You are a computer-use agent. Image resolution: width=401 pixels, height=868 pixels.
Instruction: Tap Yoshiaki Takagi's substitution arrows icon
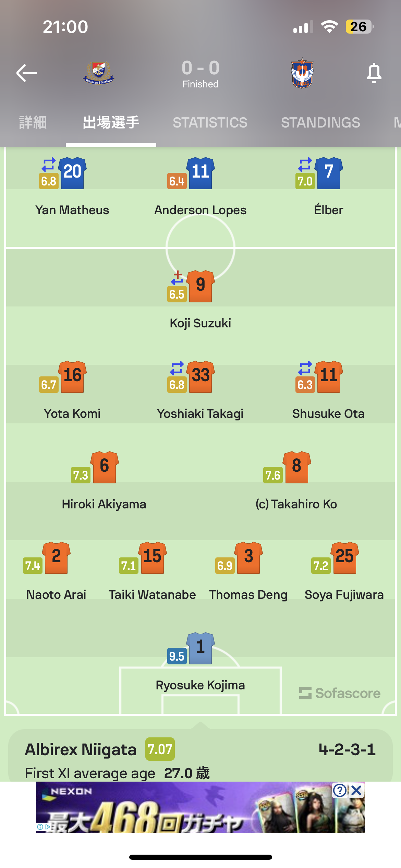point(177,369)
